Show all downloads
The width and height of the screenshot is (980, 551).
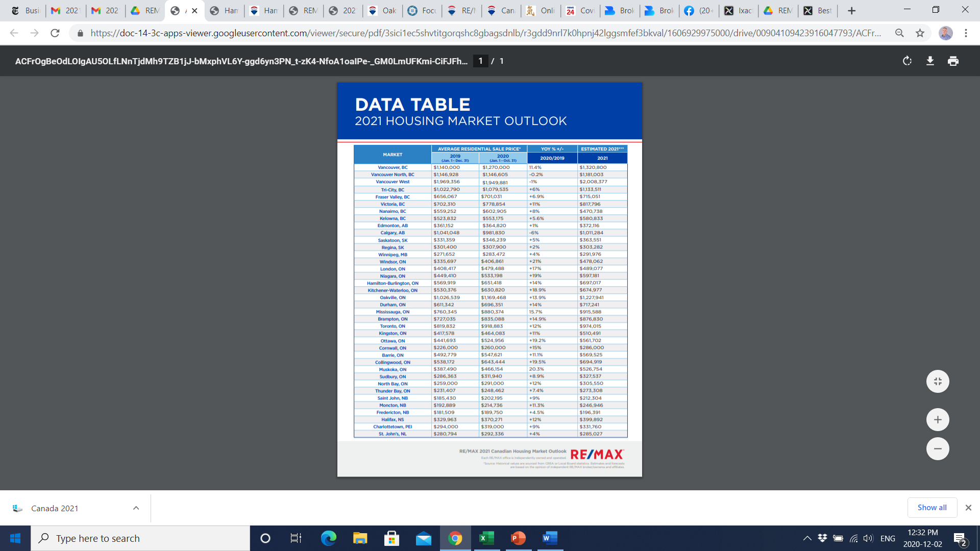(932, 508)
